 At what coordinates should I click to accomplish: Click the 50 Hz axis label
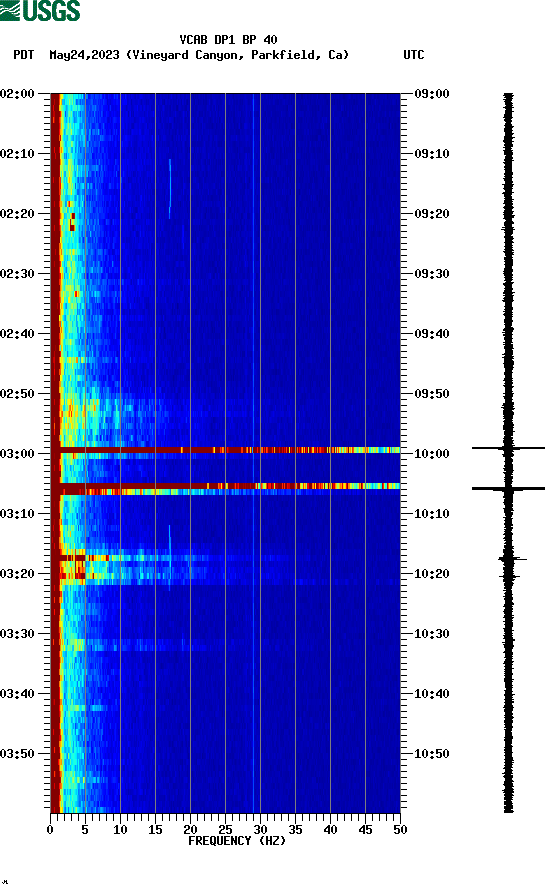400,830
